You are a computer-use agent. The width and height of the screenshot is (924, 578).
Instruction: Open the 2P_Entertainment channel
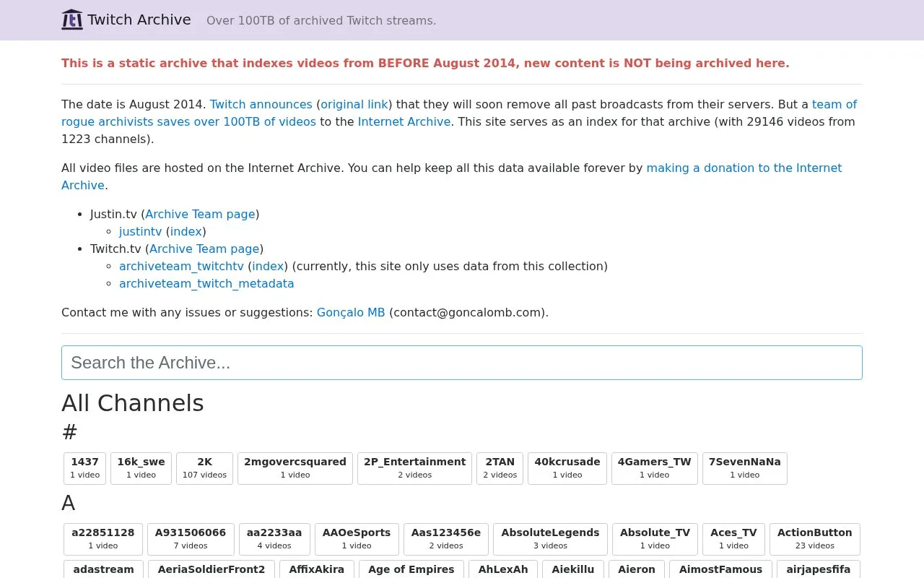click(x=415, y=468)
